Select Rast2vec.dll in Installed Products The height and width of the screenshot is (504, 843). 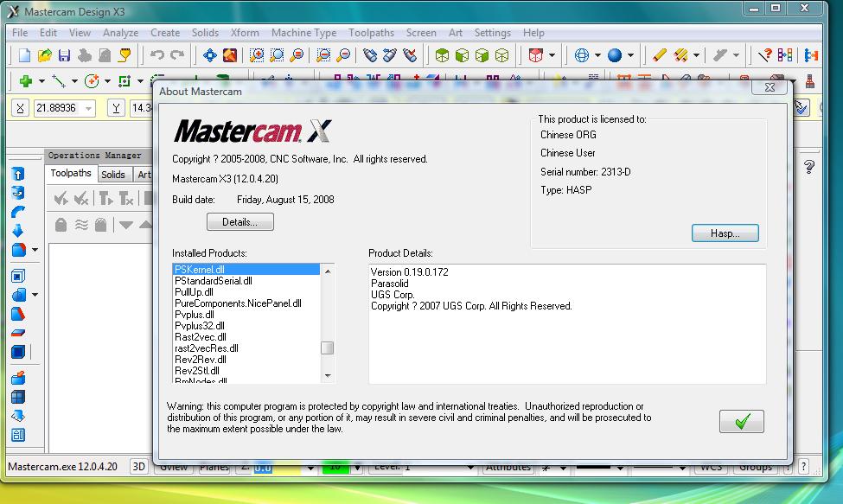(x=201, y=337)
